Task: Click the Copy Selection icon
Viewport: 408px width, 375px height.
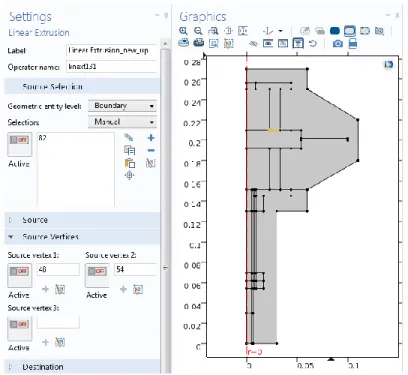Action: pyautogui.click(x=129, y=150)
